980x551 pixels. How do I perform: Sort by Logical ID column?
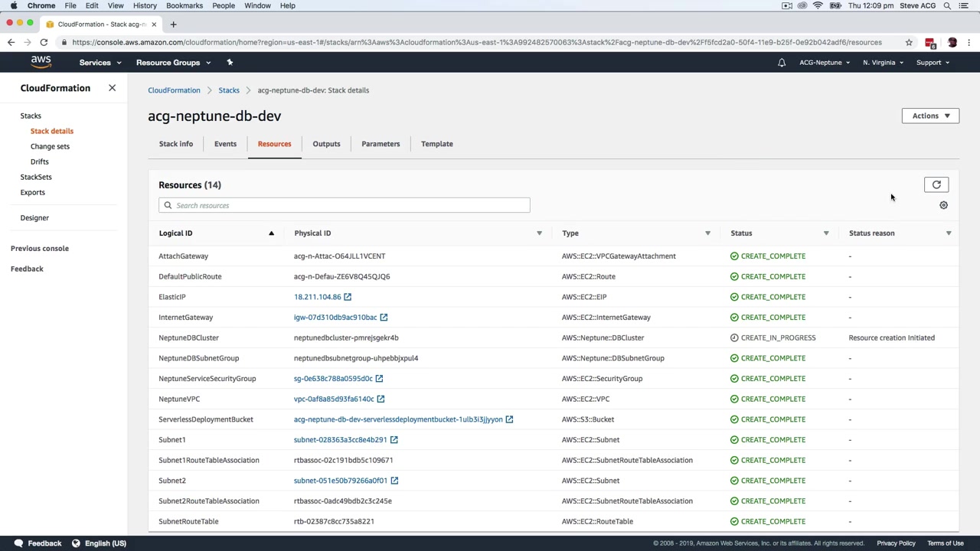click(176, 233)
